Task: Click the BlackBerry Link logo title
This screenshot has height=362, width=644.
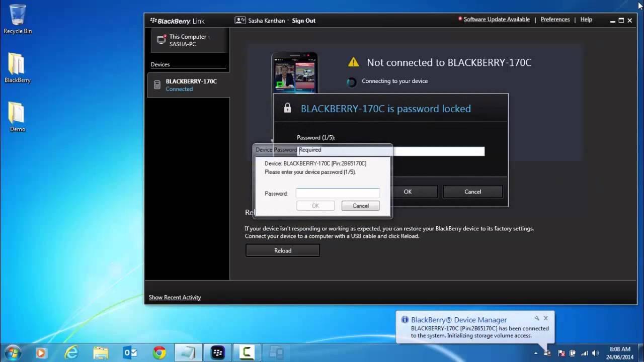Action: tap(177, 21)
